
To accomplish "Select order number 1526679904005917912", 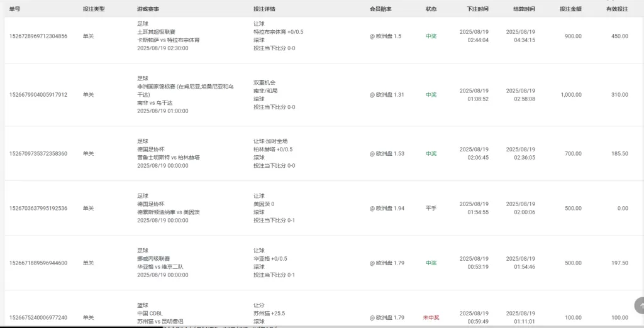I will [38, 95].
